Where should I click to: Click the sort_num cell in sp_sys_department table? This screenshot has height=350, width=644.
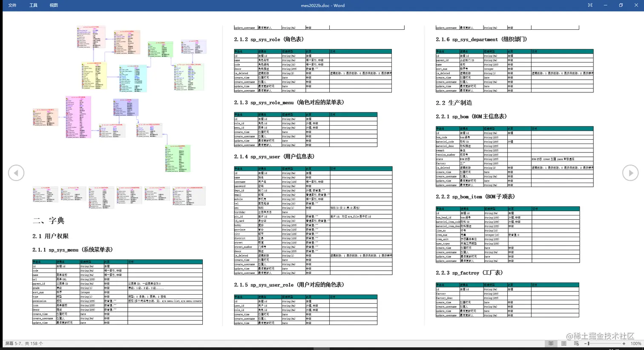tap(448, 69)
